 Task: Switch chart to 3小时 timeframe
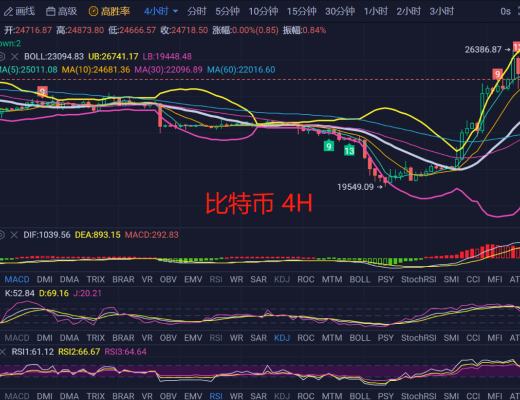coord(442,12)
